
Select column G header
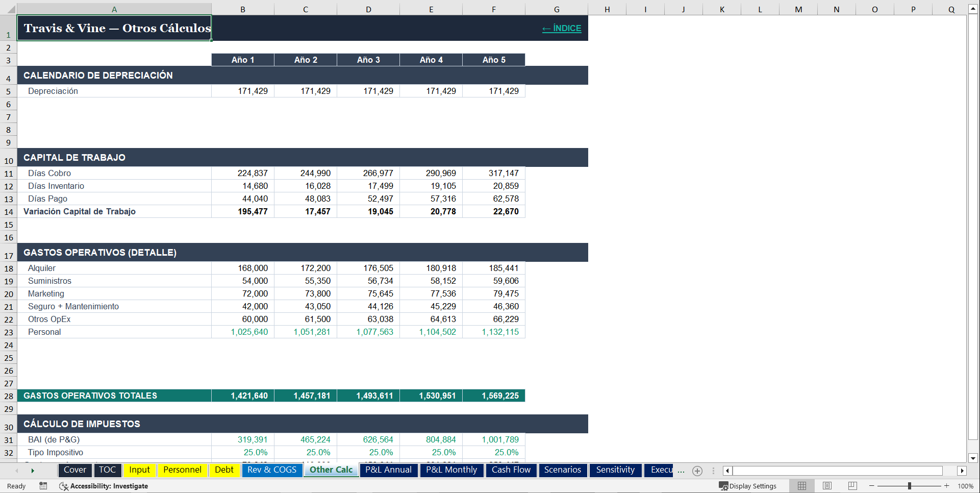557,9
